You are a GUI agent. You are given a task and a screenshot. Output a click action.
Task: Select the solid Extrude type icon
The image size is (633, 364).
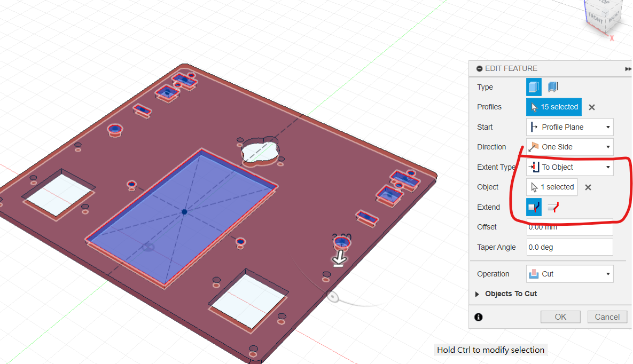[x=534, y=87]
